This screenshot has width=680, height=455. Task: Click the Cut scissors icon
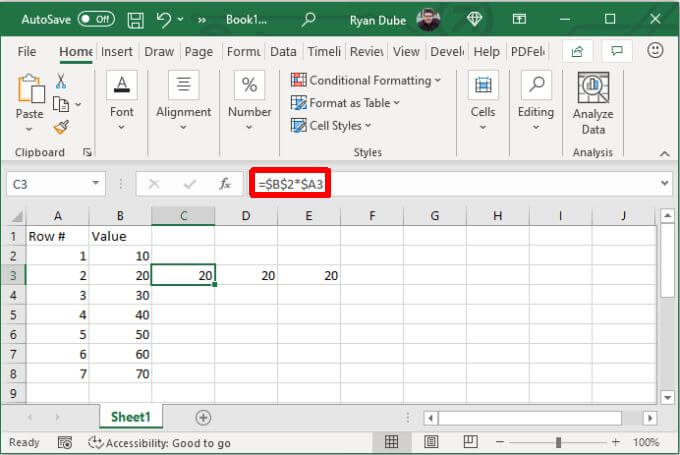(61, 81)
